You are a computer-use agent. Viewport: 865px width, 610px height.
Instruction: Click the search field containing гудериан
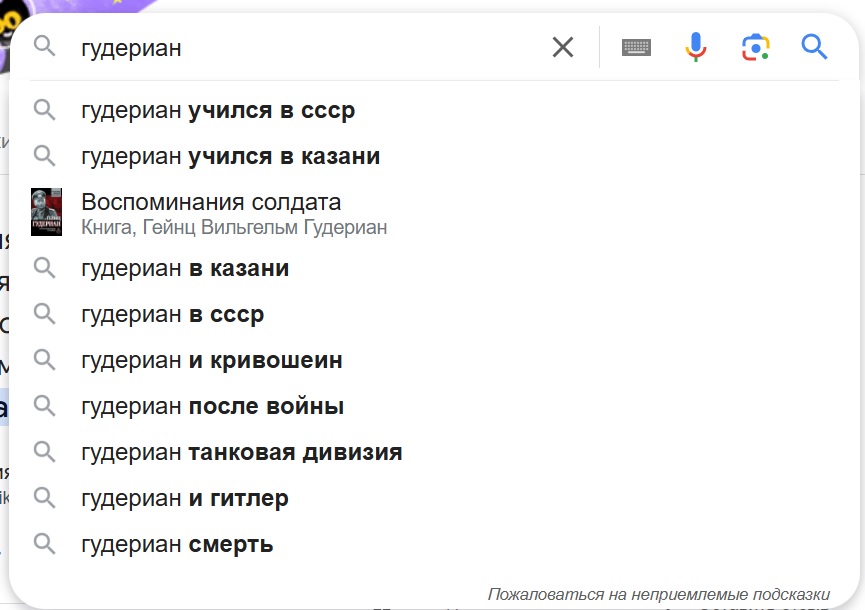[300, 47]
